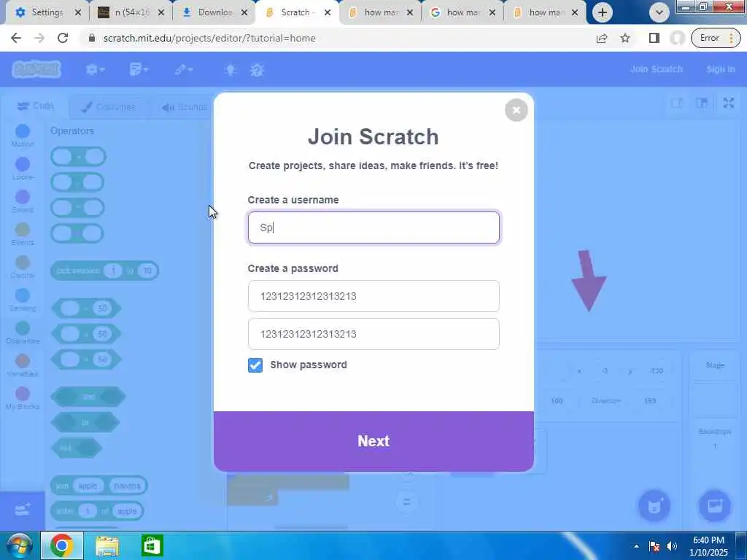This screenshot has width=747, height=560.
Task: Open the settings gear menu
Action: tap(95, 69)
